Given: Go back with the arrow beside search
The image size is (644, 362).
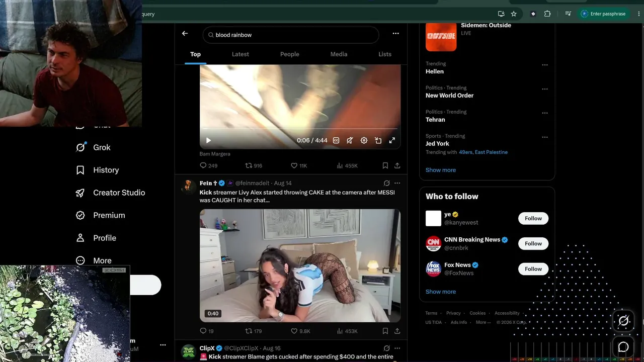Looking at the screenshot, I should (185, 33).
